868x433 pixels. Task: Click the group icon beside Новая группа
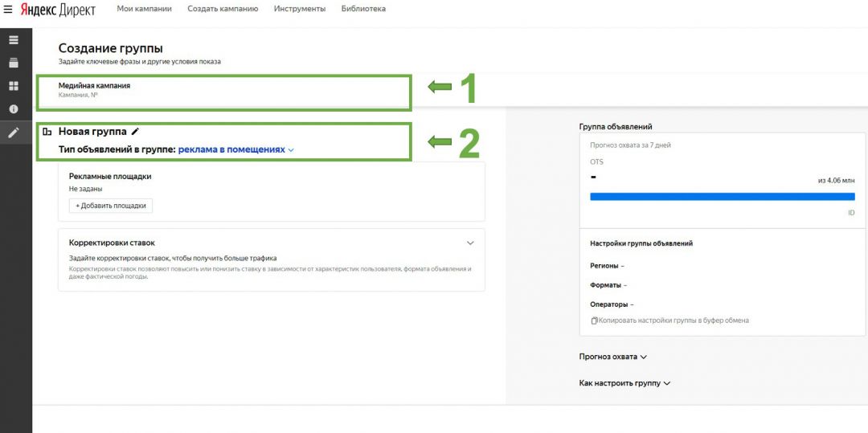pyautogui.click(x=47, y=132)
